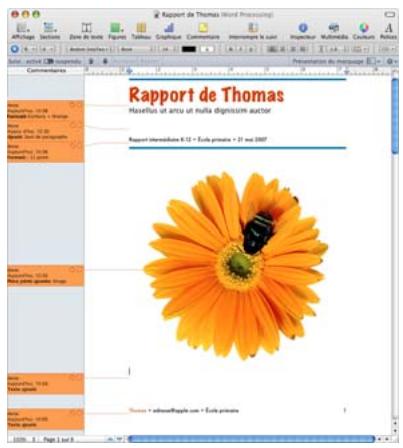Click the toolbar toggle pill button
403x448 pixels.
click(390, 14)
